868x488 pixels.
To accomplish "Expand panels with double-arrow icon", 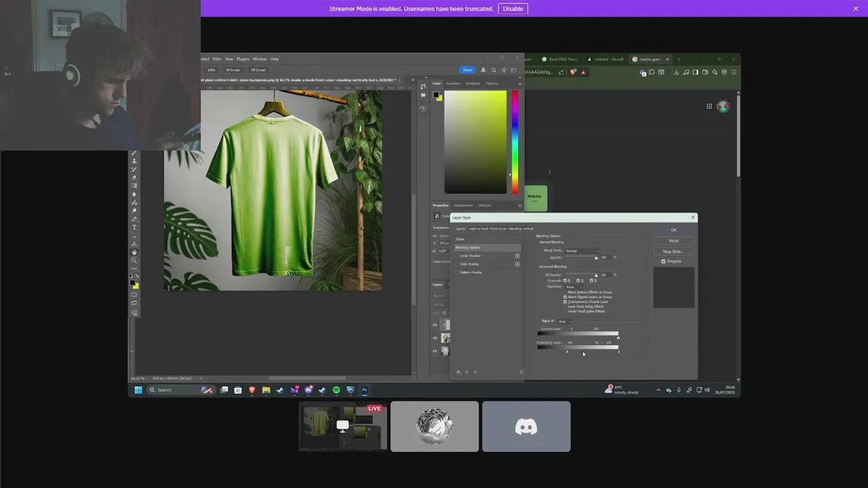I will pyautogui.click(x=412, y=80).
